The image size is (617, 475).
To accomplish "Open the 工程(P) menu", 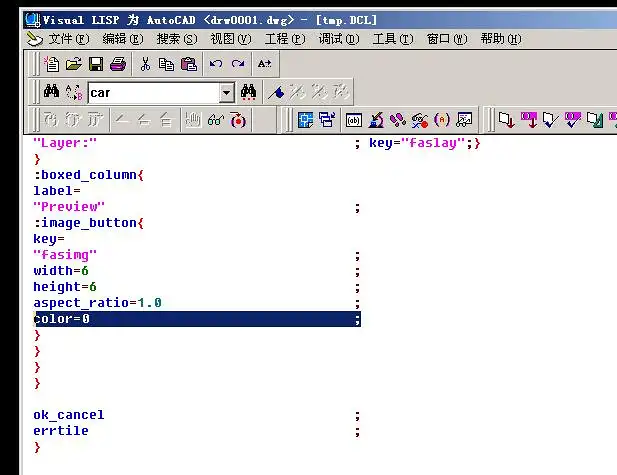I will (x=285, y=39).
